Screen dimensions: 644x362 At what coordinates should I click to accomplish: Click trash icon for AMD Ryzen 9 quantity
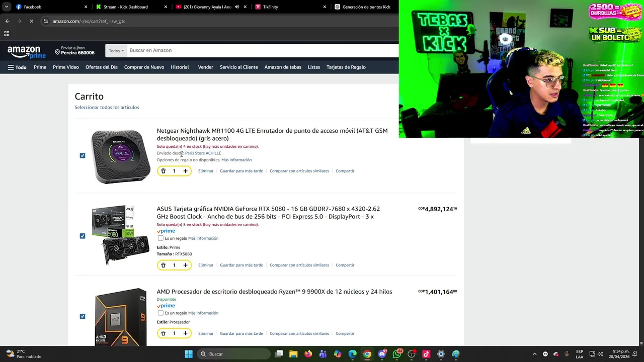[x=163, y=333]
